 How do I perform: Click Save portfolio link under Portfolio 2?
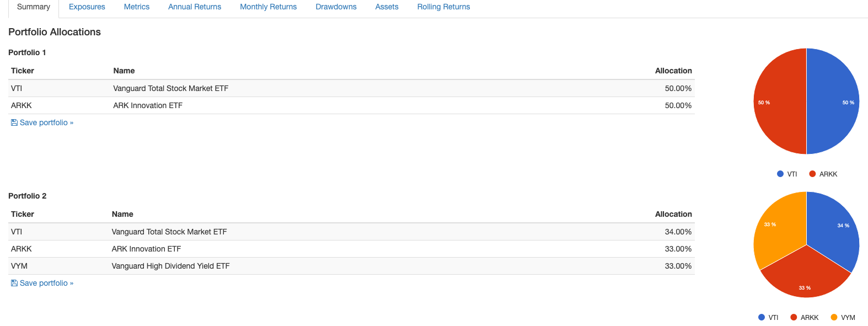(46, 283)
